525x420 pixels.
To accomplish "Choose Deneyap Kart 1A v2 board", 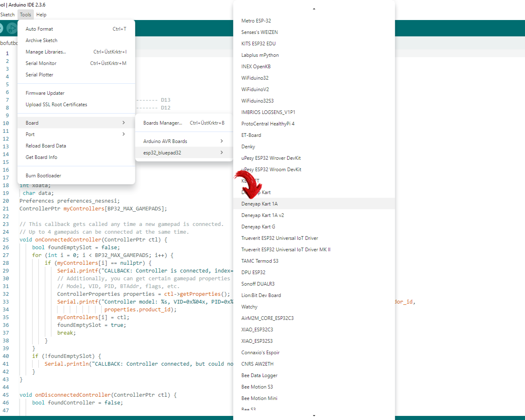I will 262,215.
